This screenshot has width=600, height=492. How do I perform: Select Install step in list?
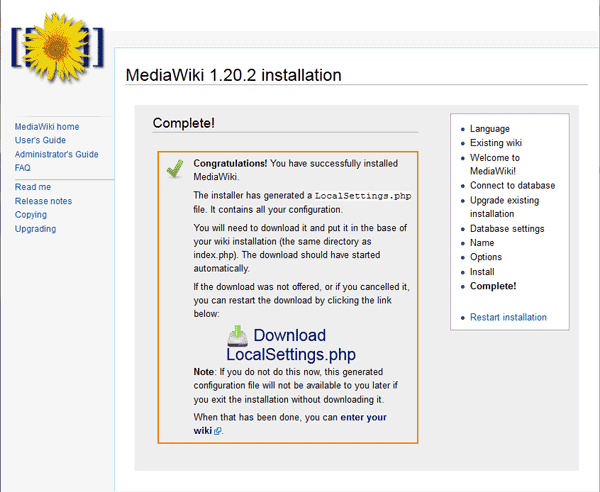[482, 272]
